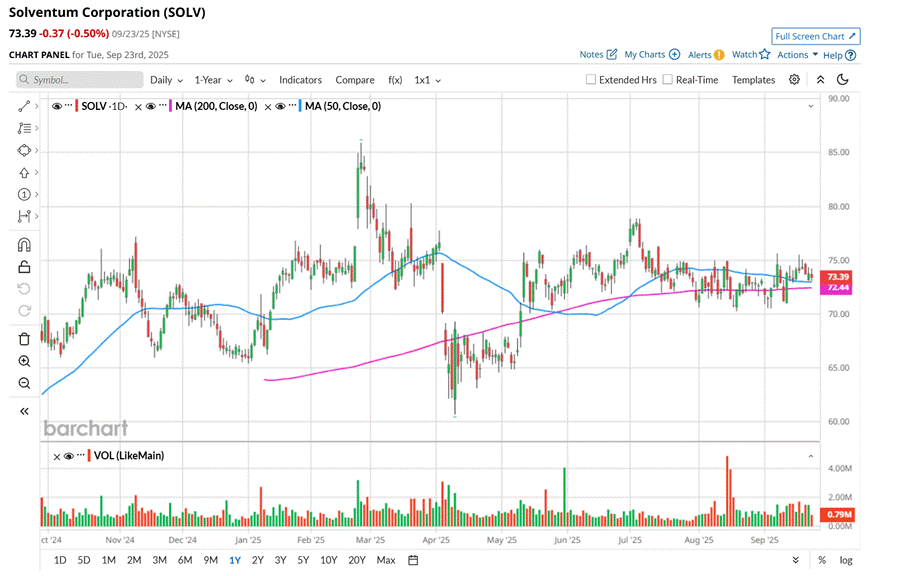Zoom out of the chart

(x=24, y=383)
